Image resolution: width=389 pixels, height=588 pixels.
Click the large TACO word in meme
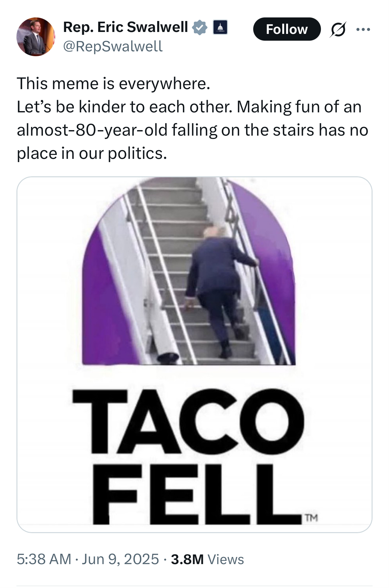tap(188, 421)
